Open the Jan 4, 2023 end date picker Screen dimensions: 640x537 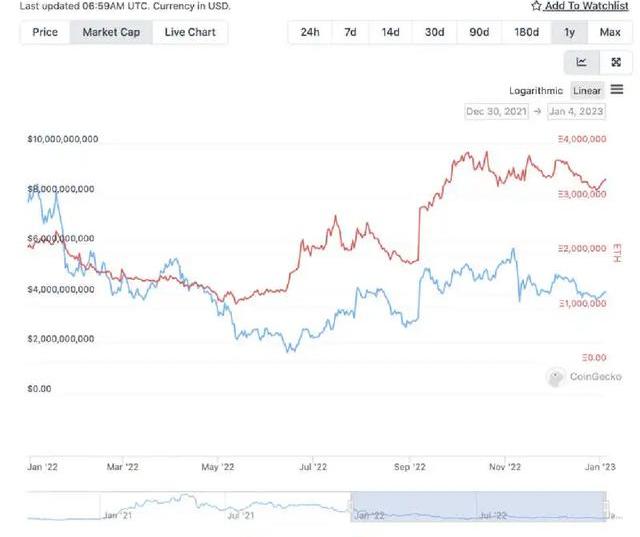pyautogui.click(x=576, y=111)
